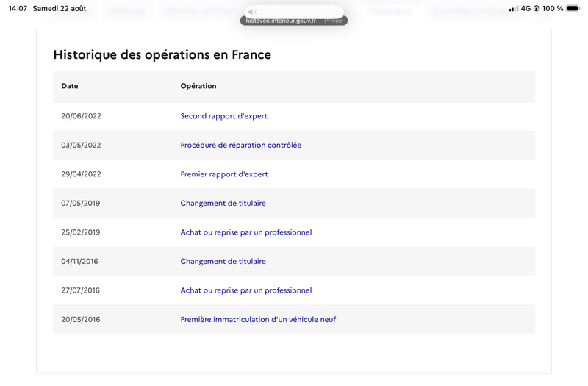Click the 'Historique des opérations en France' heading
Screen dimensions: 588x386
(162, 54)
